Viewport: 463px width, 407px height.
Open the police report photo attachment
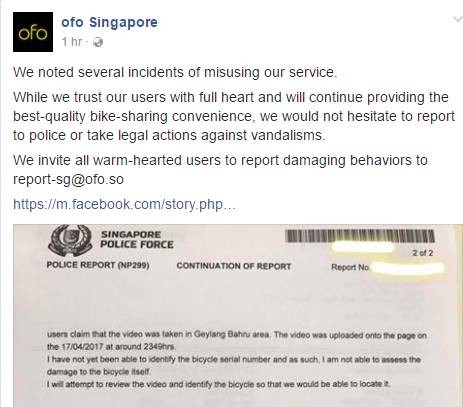click(x=238, y=315)
